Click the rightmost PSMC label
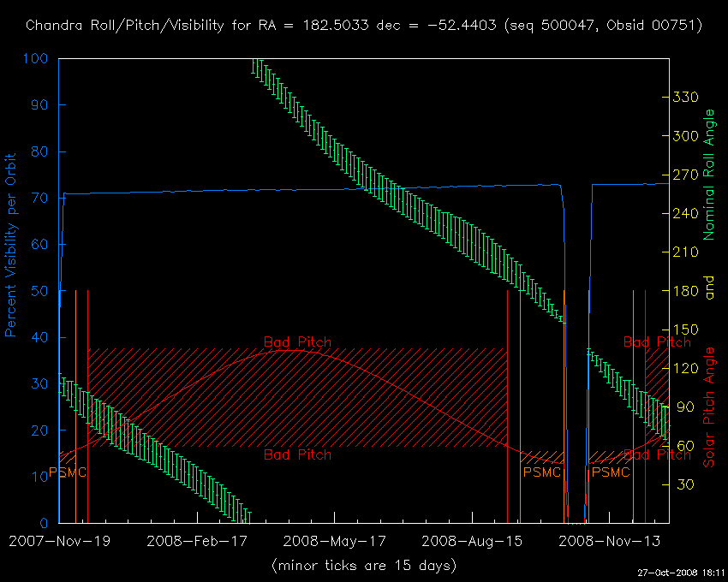The image size is (728, 582). tap(611, 472)
